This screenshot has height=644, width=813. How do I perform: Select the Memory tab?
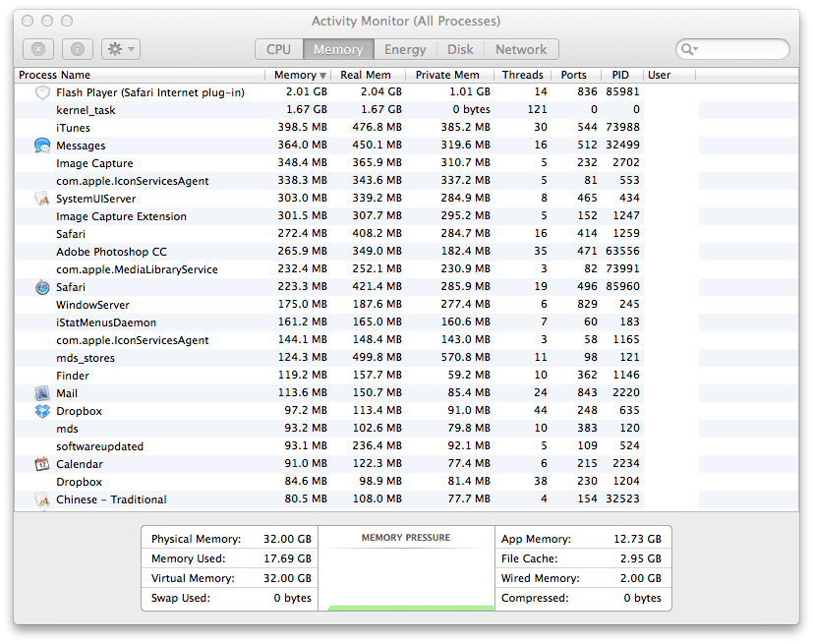pyautogui.click(x=338, y=49)
